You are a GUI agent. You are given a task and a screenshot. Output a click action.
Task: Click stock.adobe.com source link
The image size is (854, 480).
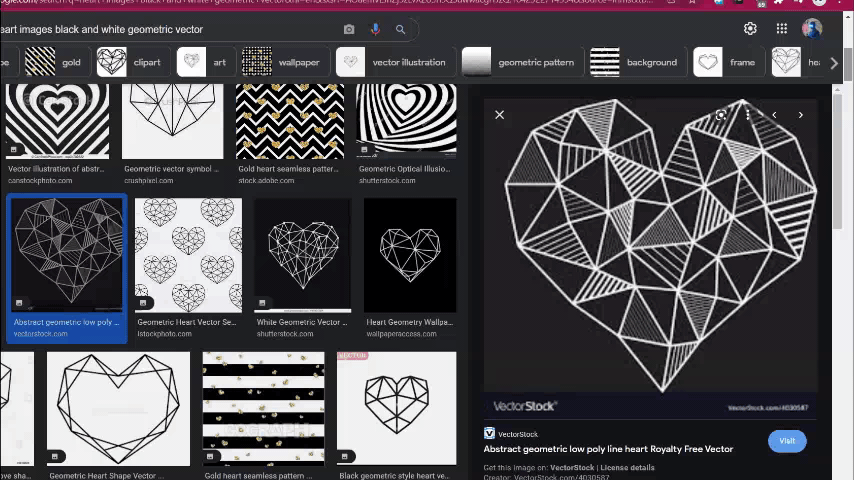(x=266, y=180)
